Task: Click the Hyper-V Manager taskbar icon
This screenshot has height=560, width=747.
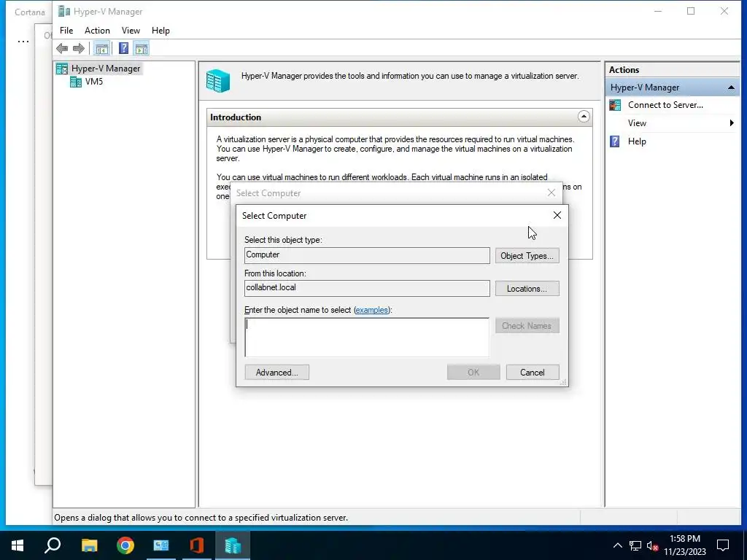Action: tap(233, 545)
